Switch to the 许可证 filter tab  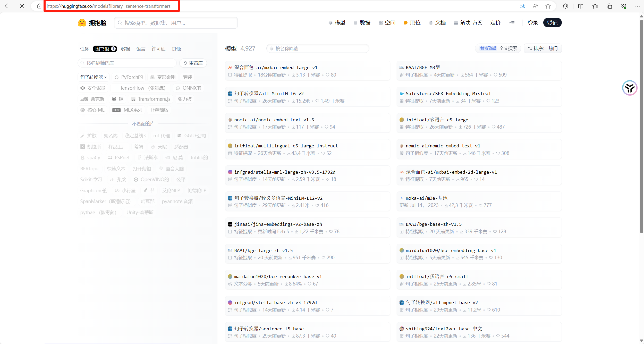pyautogui.click(x=158, y=49)
